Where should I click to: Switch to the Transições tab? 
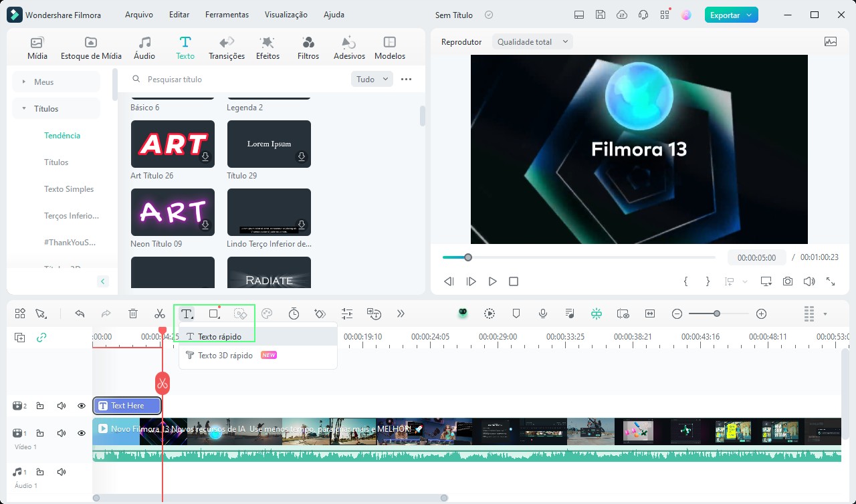[x=227, y=48]
